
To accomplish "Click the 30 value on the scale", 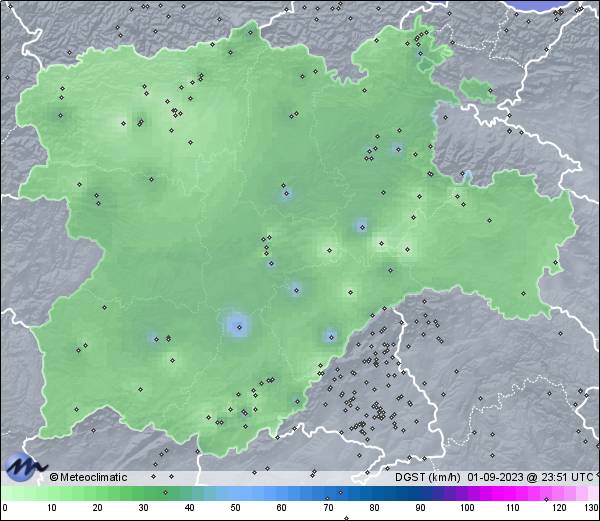I will pos(143,508).
